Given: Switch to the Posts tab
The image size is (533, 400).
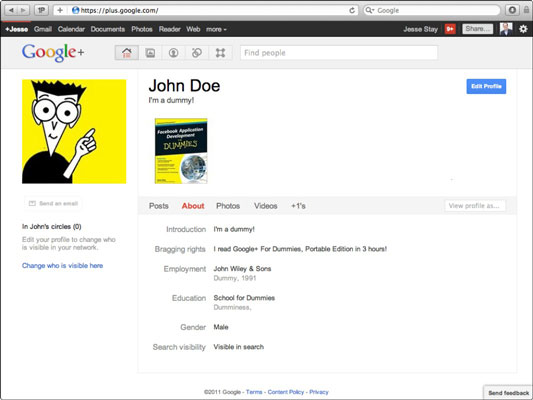Looking at the screenshot, I should pyautogui.click(x=159, y=206).
